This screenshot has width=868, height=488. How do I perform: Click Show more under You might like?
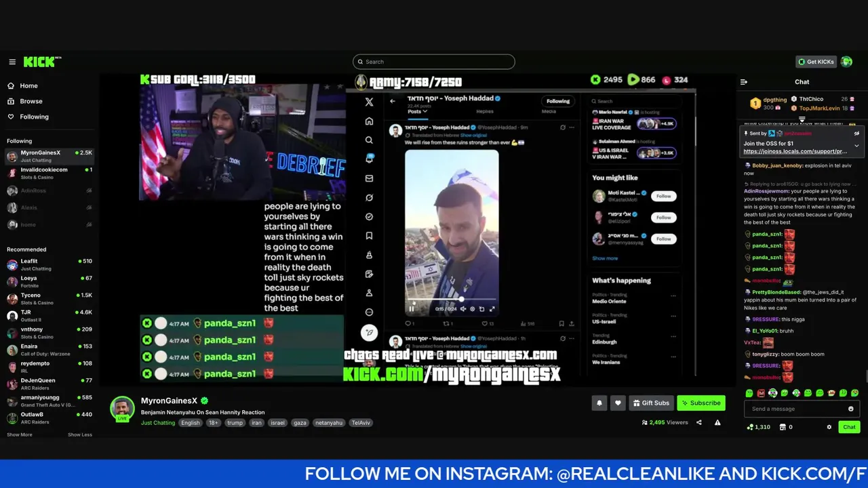(605, 258)
